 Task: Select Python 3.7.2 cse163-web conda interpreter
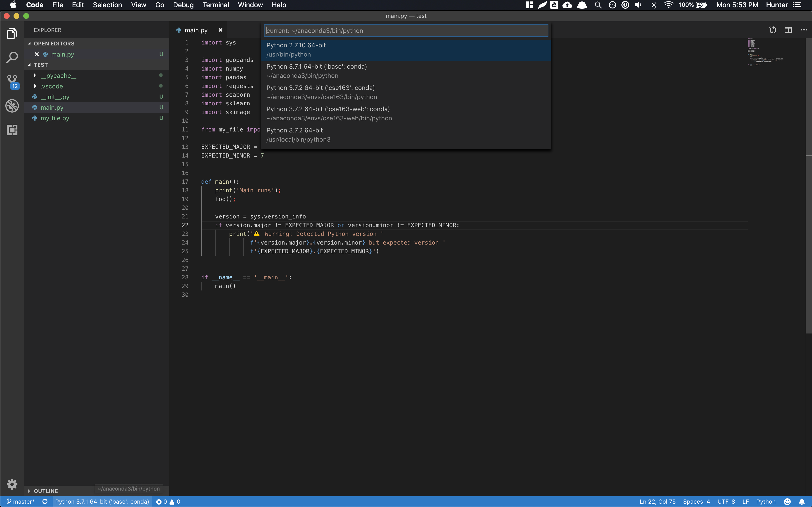click(x=406, y=114)
